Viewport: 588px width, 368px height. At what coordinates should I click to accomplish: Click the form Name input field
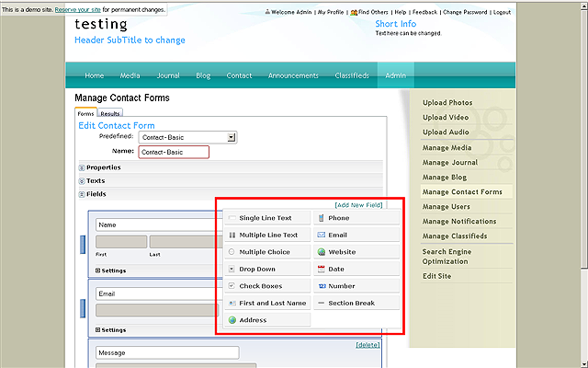tap(174, 152)
